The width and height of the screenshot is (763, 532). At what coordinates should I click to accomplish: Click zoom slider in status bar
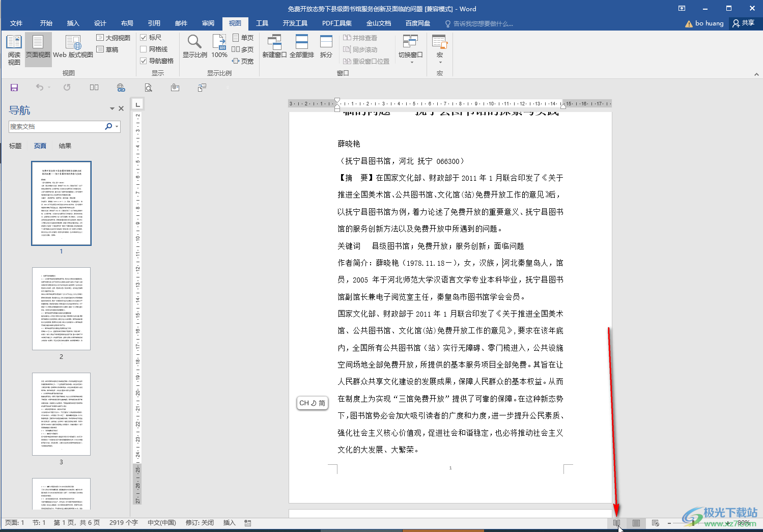point(693,523)
